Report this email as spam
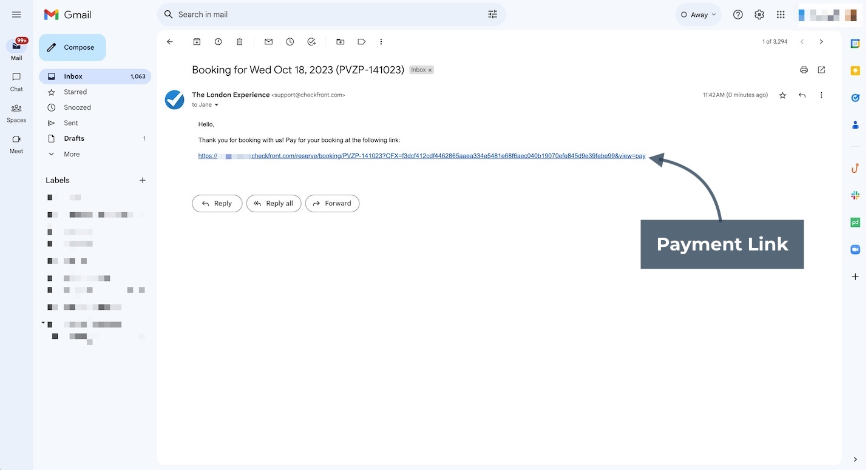This screenshot has height=470, width=868. (218, 42)
